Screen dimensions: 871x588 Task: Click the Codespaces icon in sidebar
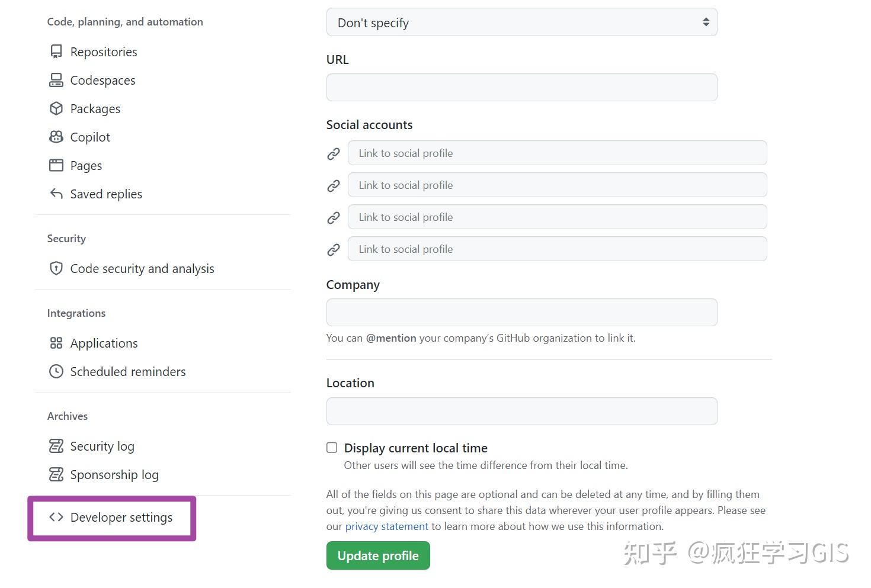point(56,80)
